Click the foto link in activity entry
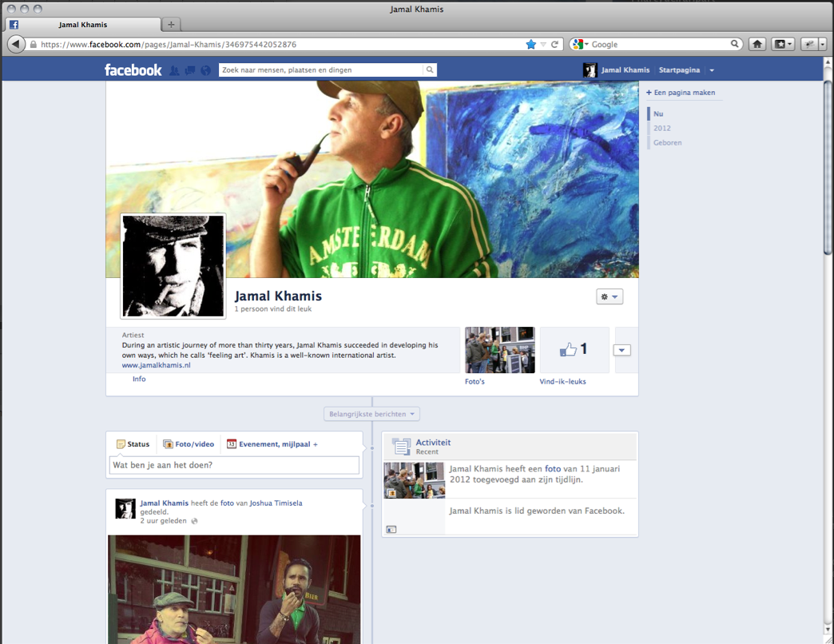This screenshot has width=834, height=644. pos(553,468)
